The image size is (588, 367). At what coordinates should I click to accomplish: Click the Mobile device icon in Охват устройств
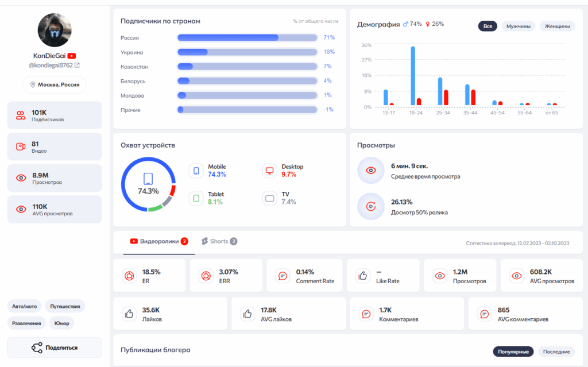click(x=196, y=171)
